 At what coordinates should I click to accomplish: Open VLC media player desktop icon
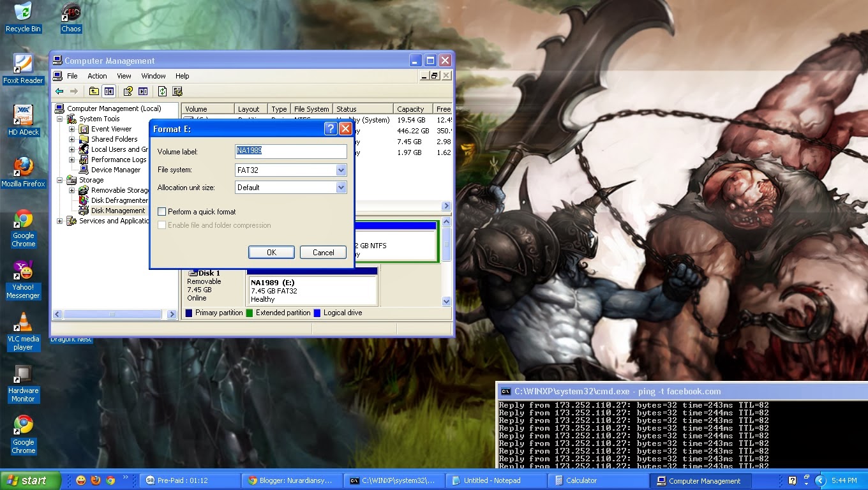coord(23,331)
